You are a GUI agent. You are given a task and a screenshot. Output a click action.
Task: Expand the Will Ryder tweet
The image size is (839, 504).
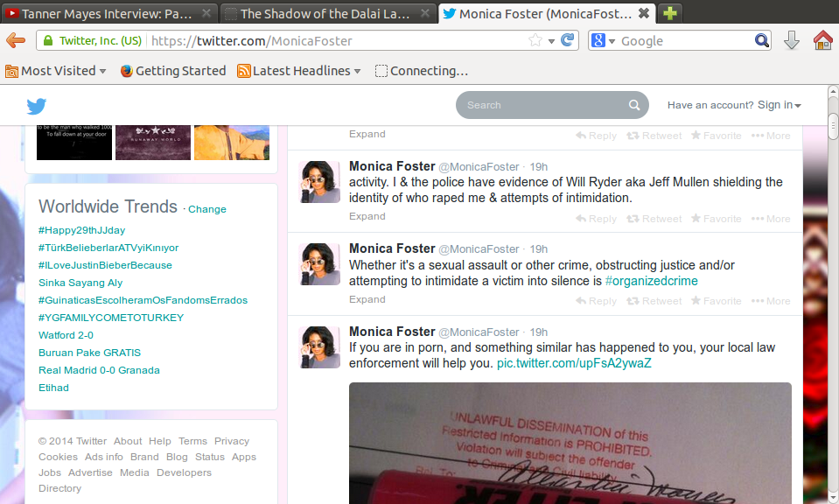367,216
